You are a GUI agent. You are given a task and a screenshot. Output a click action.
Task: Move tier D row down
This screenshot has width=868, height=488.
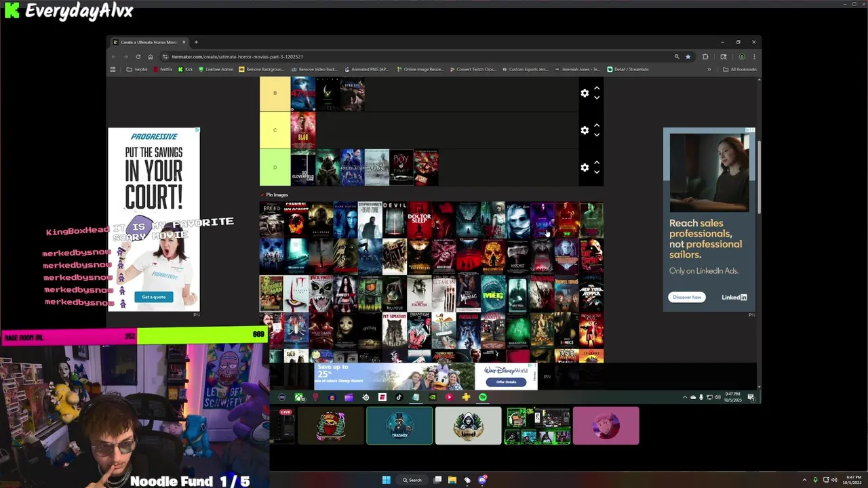click(597, 172)
